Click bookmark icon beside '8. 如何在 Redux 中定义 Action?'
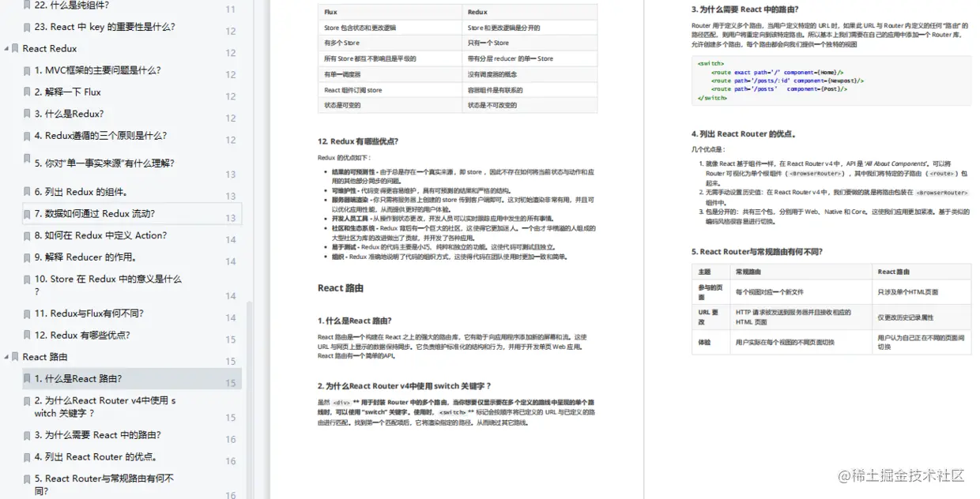Screen dimensions: 980x499 tap(28, 235)
